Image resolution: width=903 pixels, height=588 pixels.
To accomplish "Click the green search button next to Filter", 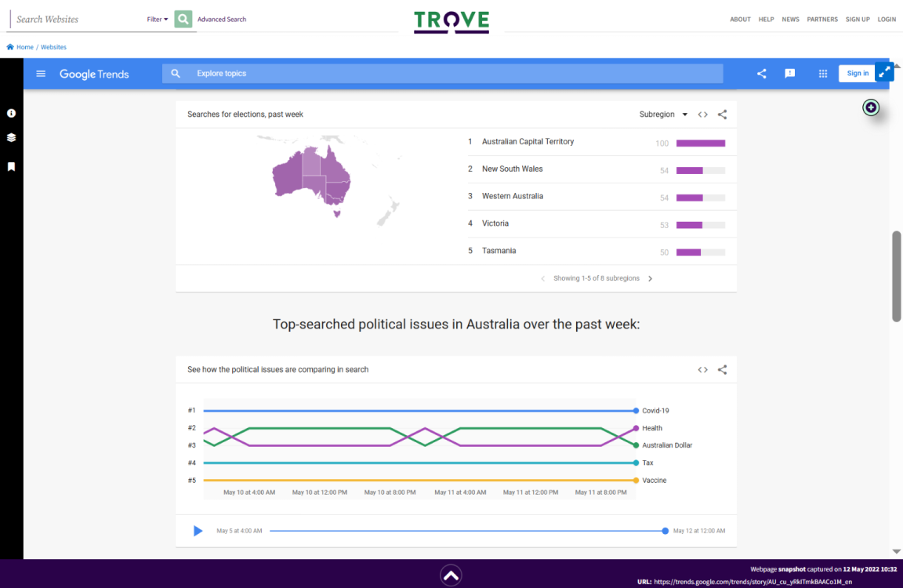I will click(x=183, y=18).
